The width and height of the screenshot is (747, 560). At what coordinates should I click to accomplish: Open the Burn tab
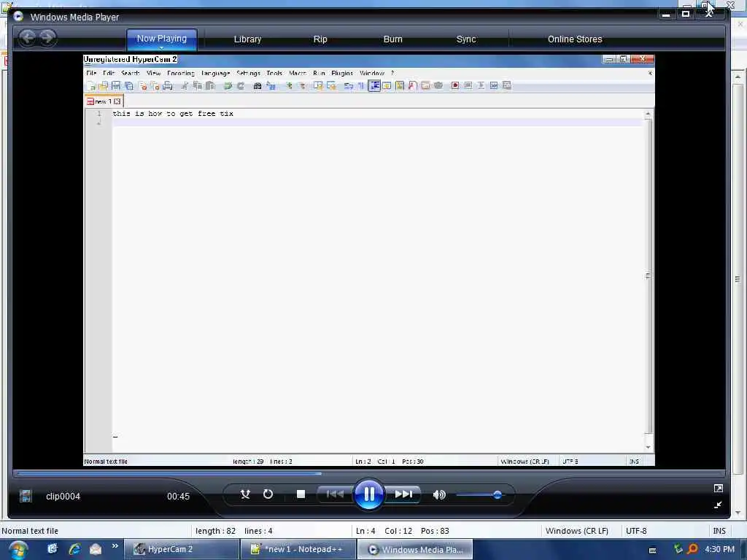[x=393, y=39]
